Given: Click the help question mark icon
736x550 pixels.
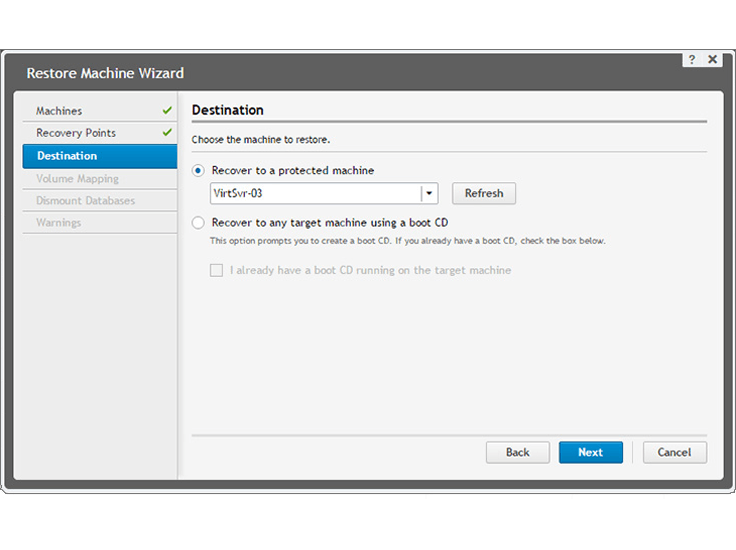Looking at the screenshot, I should [692, 60].
